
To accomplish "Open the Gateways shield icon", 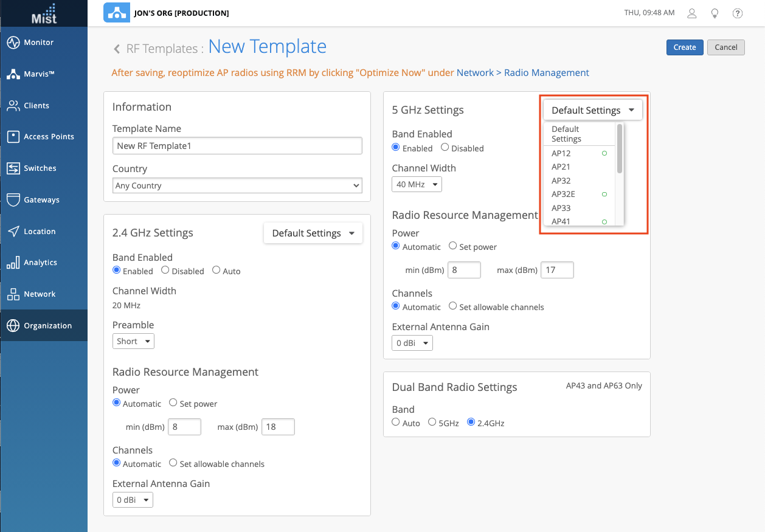I will (13, 200).
